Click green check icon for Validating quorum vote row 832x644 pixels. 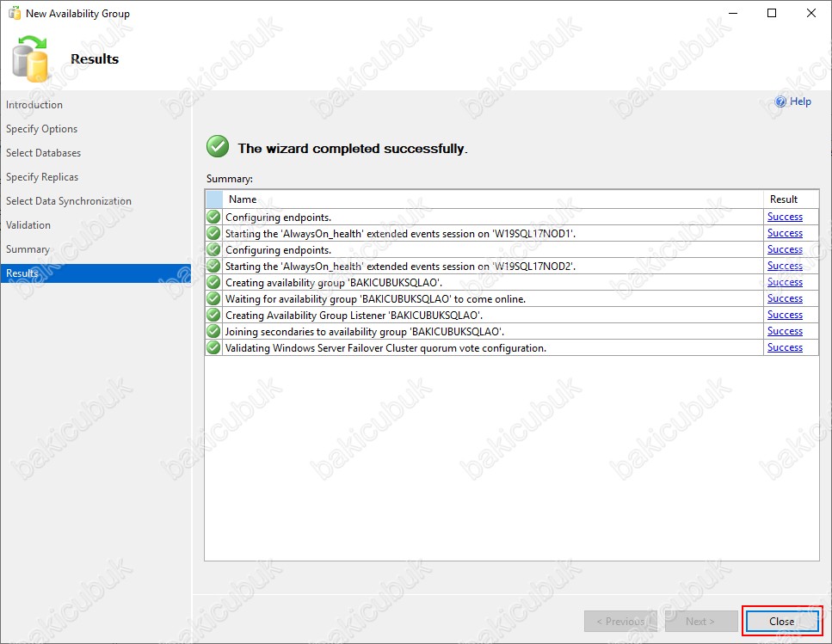(x=213, y=348)
